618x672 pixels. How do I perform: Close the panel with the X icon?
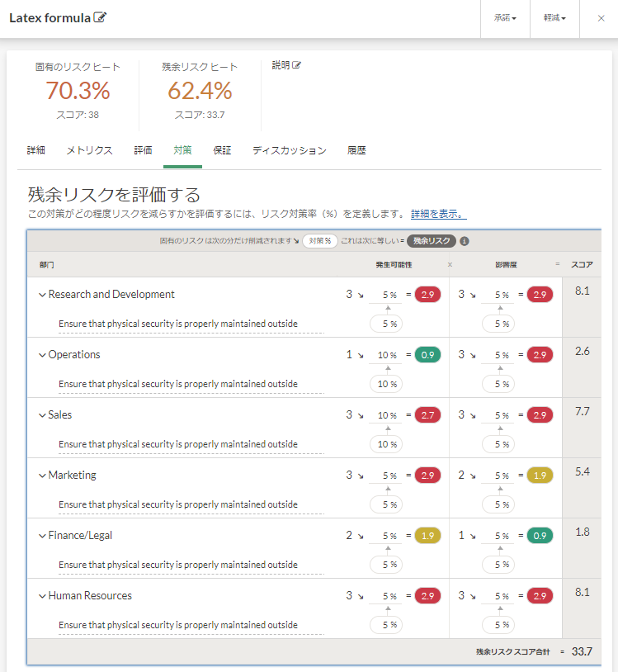(x=601, y=18)
